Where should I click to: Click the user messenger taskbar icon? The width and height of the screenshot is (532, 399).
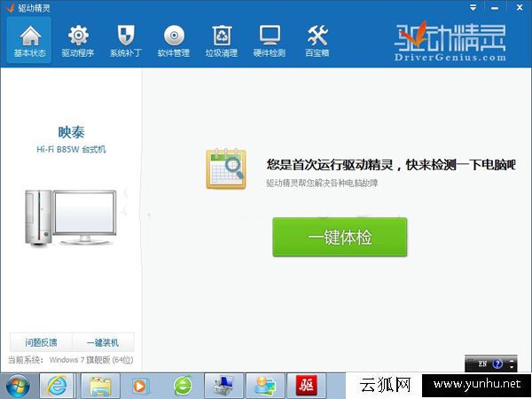[265, 386]
